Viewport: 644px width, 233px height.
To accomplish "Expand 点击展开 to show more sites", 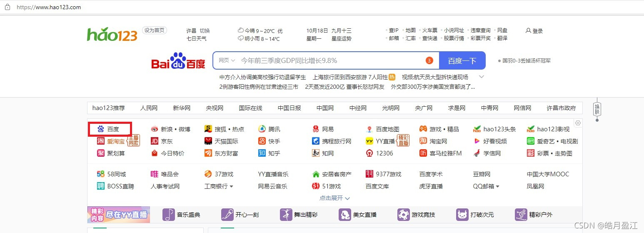I will pos(334,198).
